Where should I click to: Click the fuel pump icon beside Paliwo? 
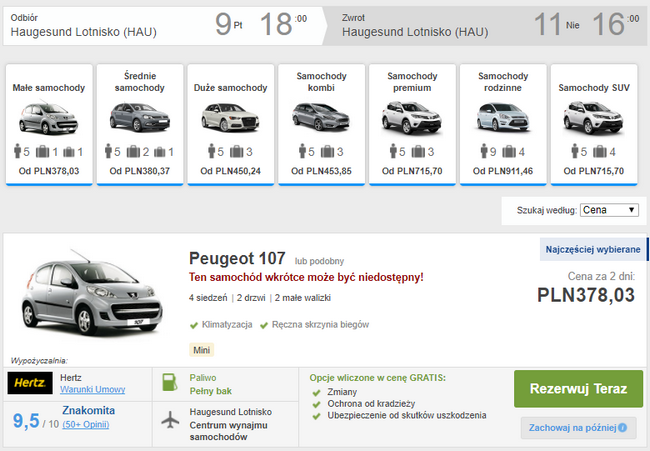(170, 382)
